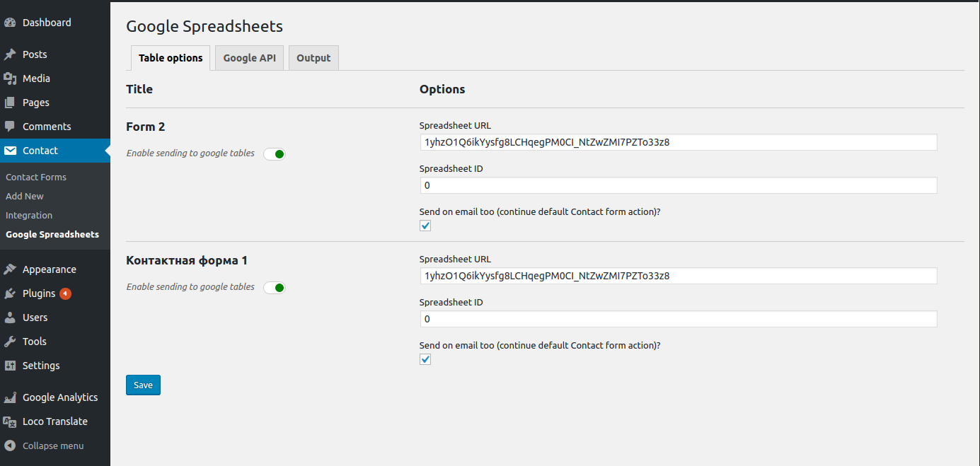Click the Контактная форма 1 title

187,260
